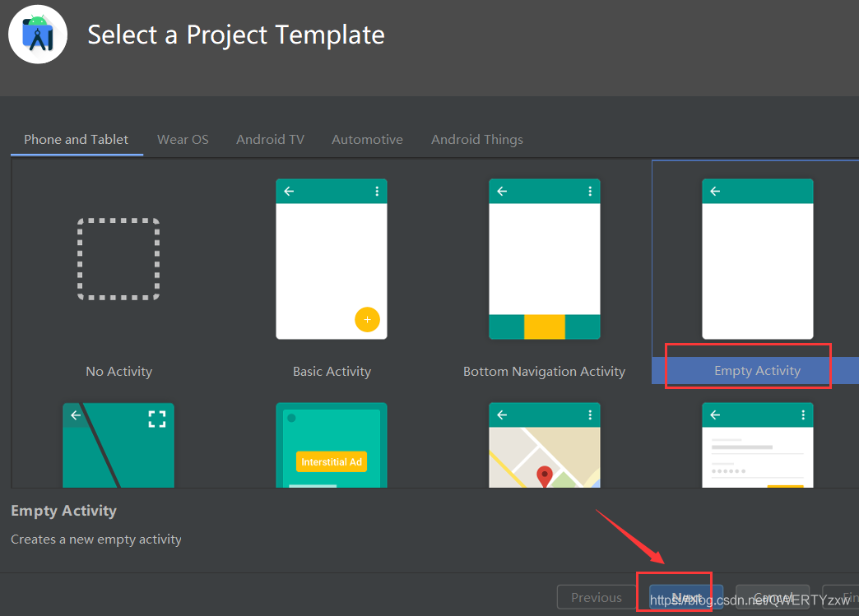This screenshot has width=859, height=616.
Task: Switch to the Phone and Tablet tab
Action: point(77,140)
